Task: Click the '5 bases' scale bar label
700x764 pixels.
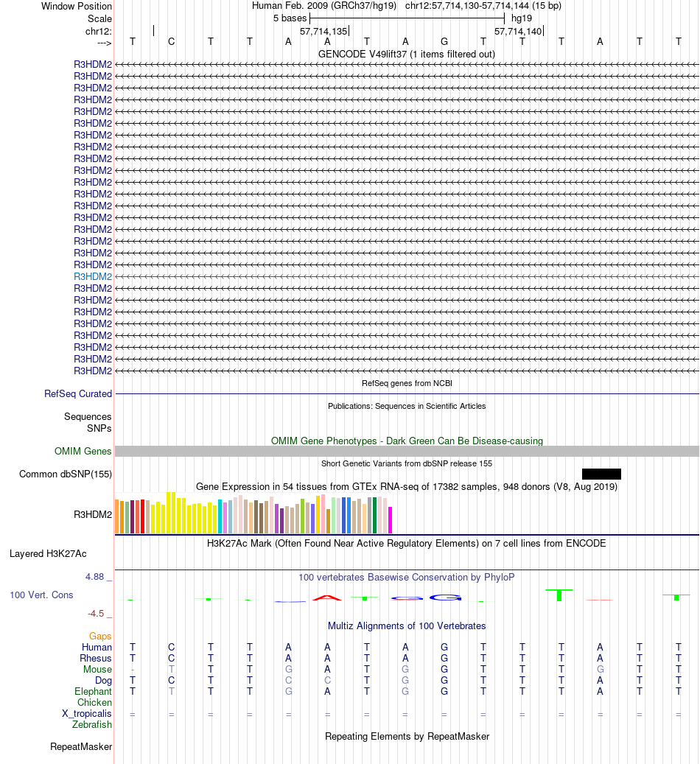Action: pyautogui.click(x=290, y=18)
